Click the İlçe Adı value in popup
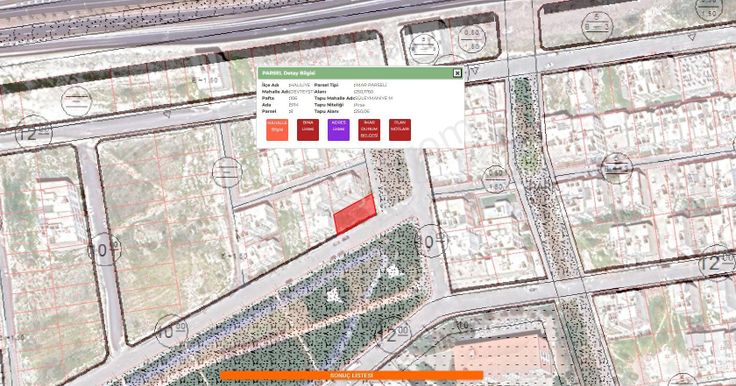736x386 pixels. tap(299, 85)
